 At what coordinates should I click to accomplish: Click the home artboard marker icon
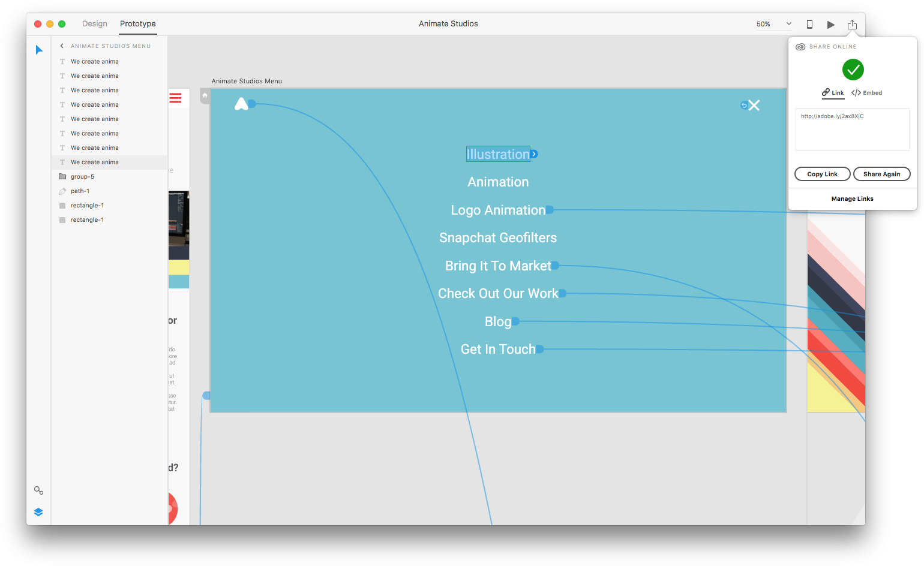(205, 95)
